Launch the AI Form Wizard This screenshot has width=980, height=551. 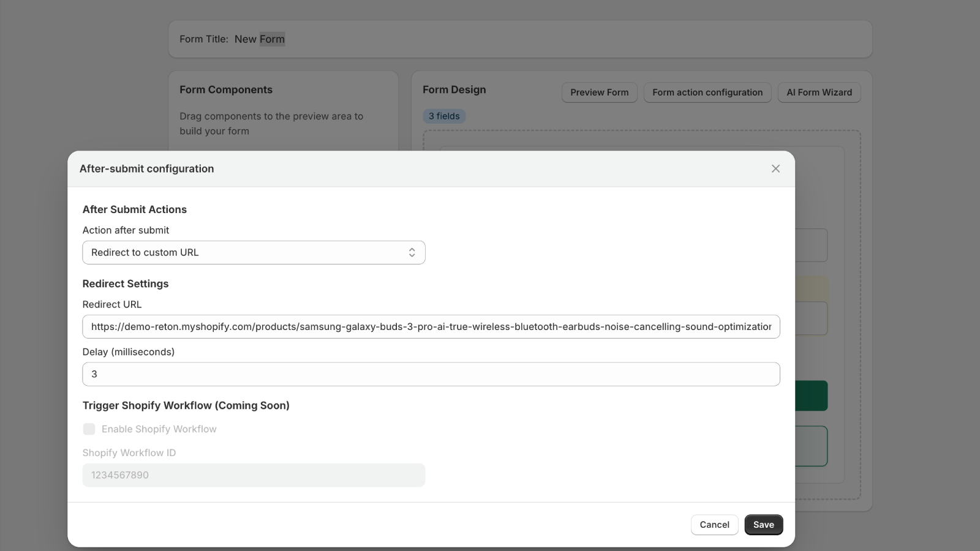point(819,92)
